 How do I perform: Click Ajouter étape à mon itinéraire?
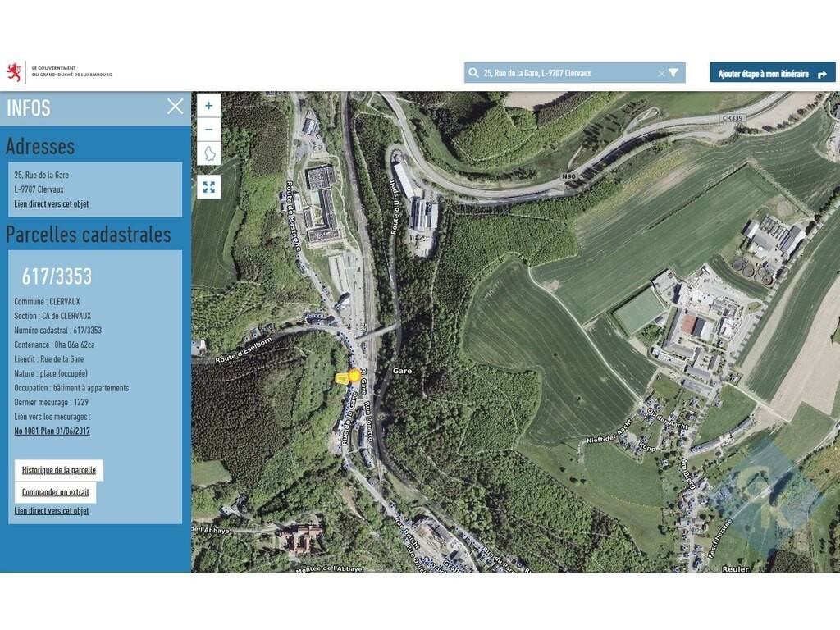click(773, 73)
